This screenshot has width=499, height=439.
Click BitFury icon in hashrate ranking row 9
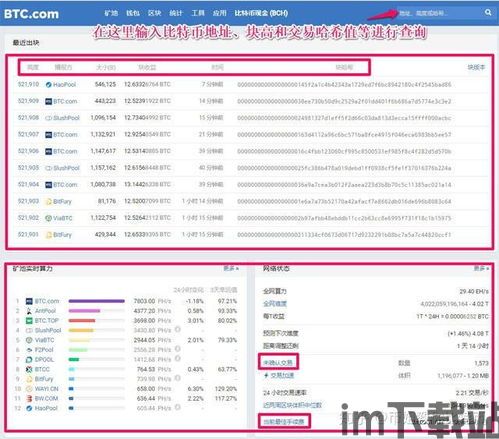click(29, 379)
